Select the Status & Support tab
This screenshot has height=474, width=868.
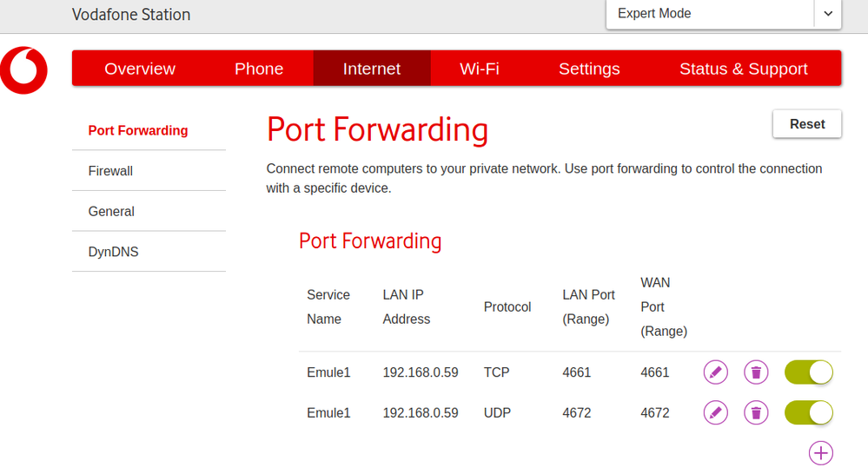pos(744,69)
